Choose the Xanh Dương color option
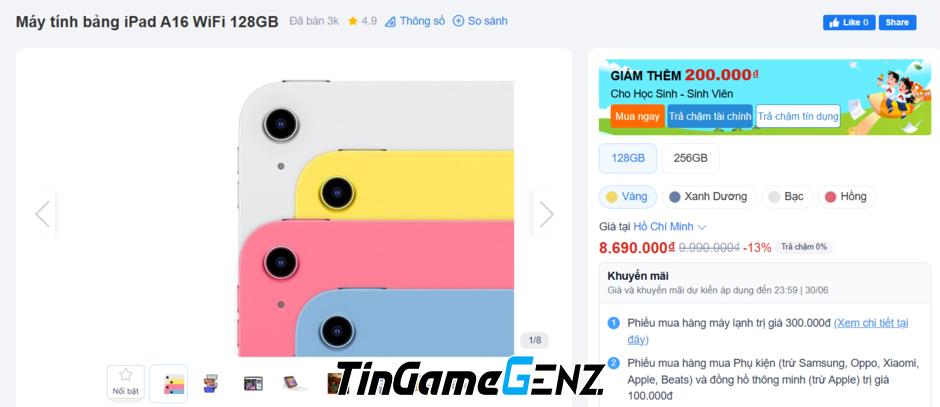 [709, 197]
